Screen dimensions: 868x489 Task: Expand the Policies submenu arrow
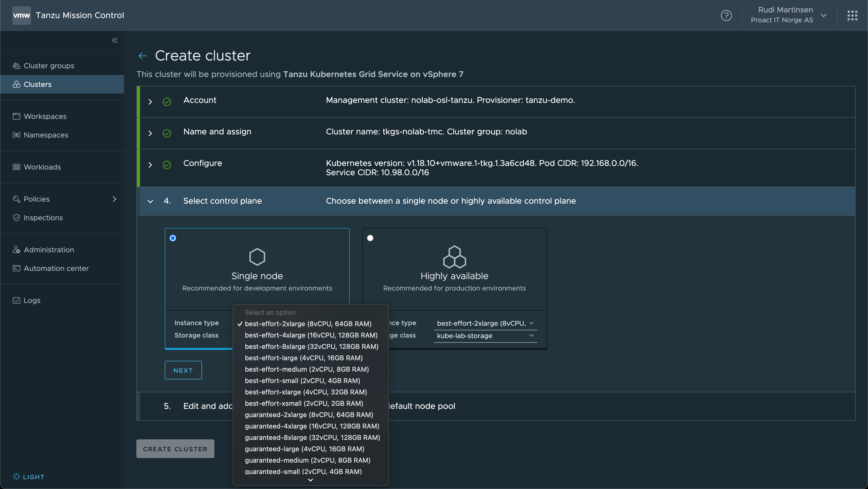click(x=114, y=199)
